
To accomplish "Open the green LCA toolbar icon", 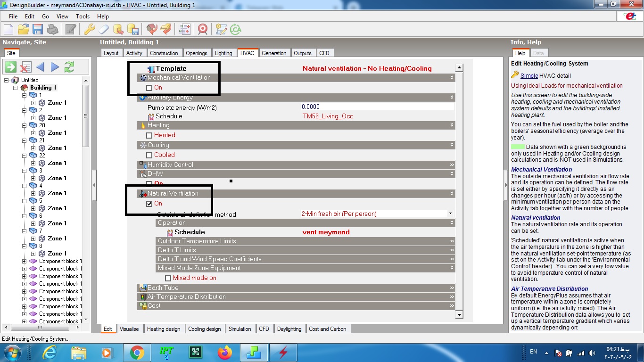I will coord(236,29).
